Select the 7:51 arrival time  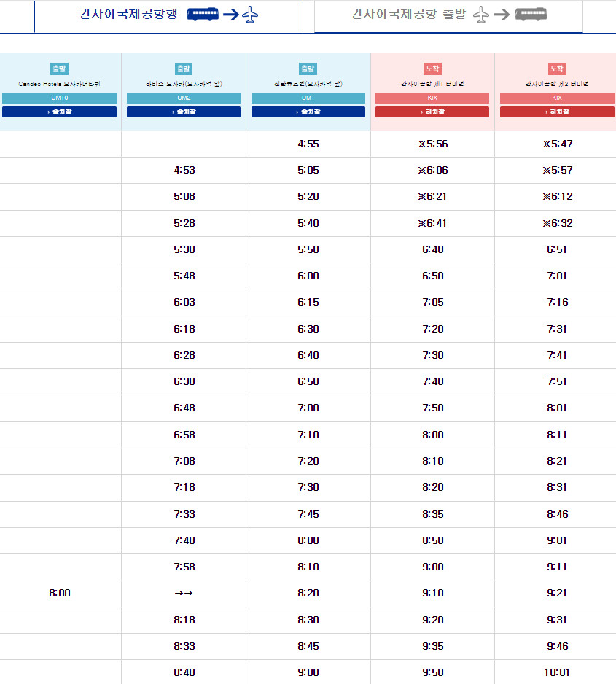(557, 381)
